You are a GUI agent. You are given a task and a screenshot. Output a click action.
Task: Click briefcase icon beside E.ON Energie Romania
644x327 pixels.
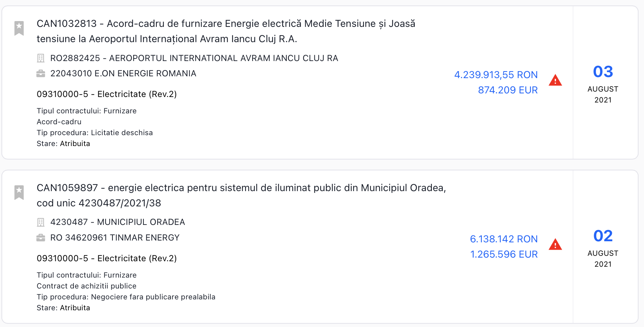pos(41,74)
